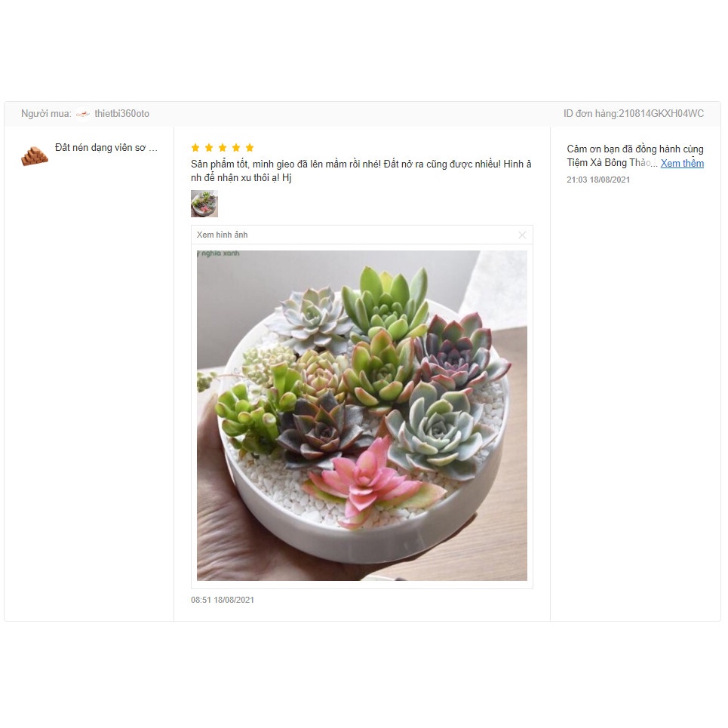This screenshot has height=728, width=728.
Task: Open product title Đất nén dạng viên sơ
Action: [x=106, y=148]
